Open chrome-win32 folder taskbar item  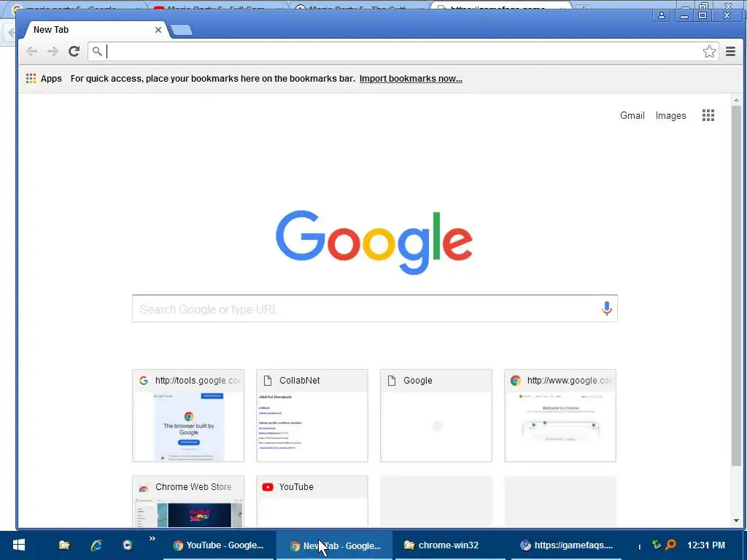coord(451,545)
